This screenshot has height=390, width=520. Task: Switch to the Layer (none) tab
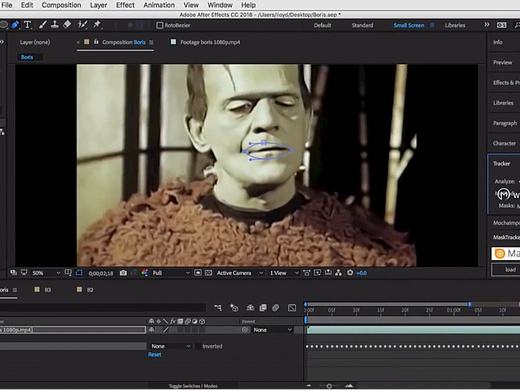(x=35, y=42)
